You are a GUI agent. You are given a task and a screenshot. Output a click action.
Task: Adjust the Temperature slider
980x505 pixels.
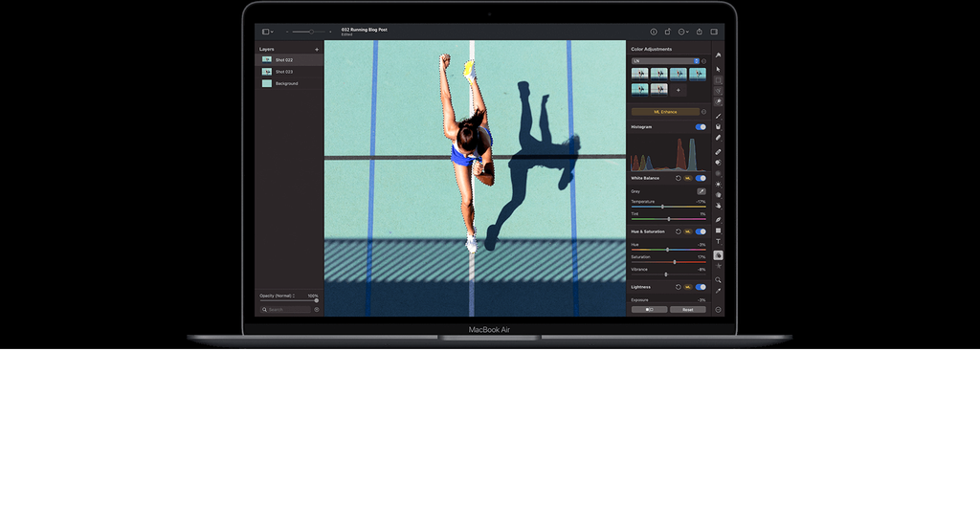click(x=669, y=207)
